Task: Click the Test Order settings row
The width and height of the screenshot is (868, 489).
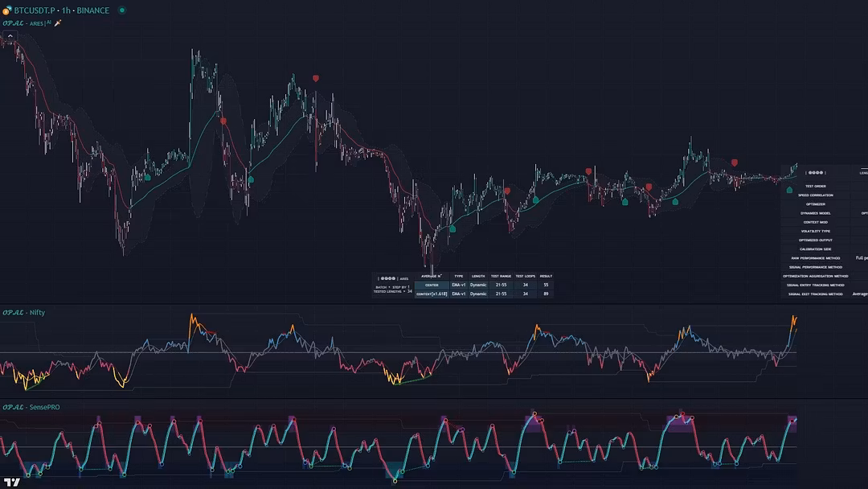Action: click(x=815, y=186)
